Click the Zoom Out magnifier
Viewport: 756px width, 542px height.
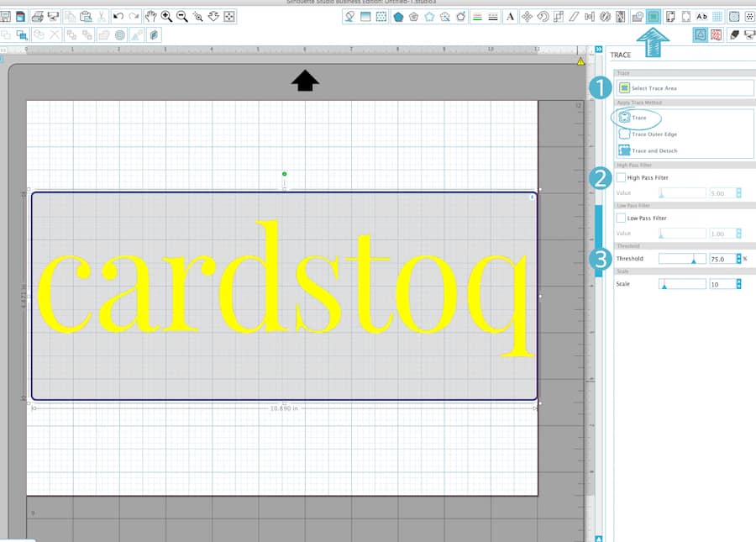click(x=182, y=17)
